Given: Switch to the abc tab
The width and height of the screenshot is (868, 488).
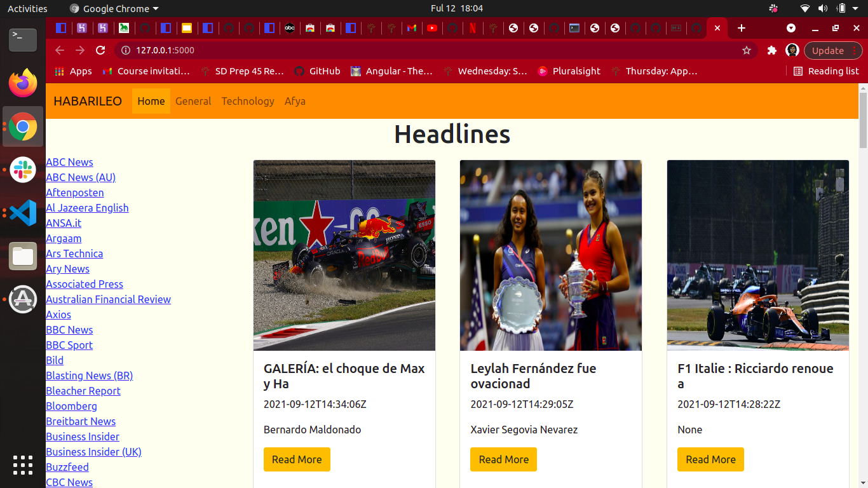Looking at the screenshot, I should pos(290,28).
